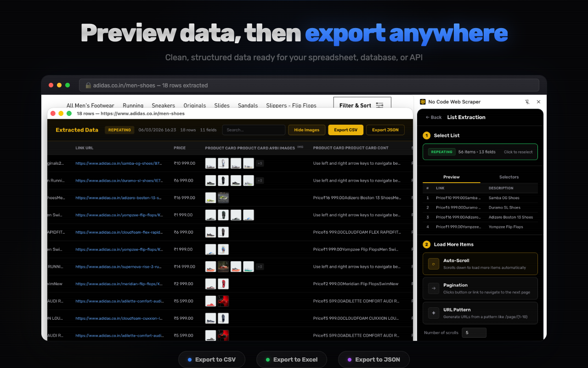The image size is (588, 368).
Task: Click the Product Card A9BI Images column header
Action: [250, 148]
